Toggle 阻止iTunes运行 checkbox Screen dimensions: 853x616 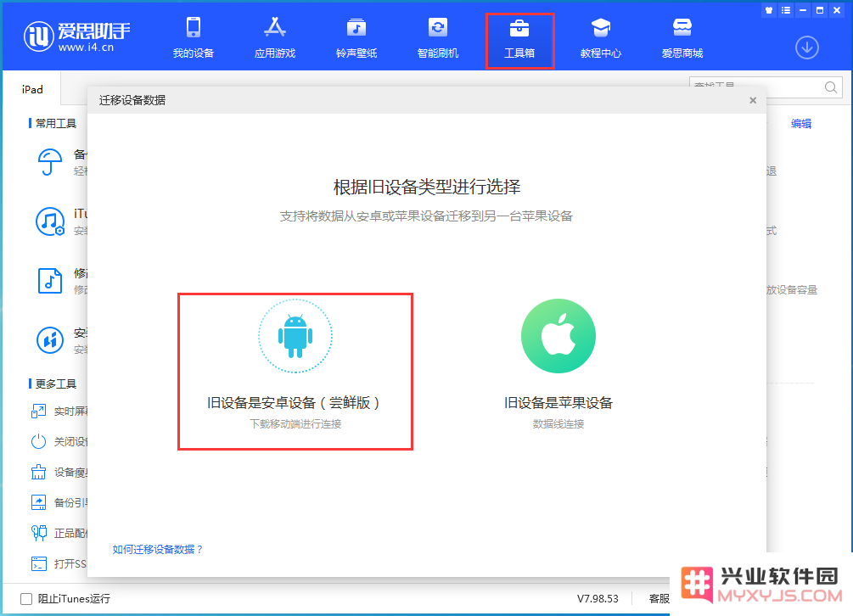(26, 598)
